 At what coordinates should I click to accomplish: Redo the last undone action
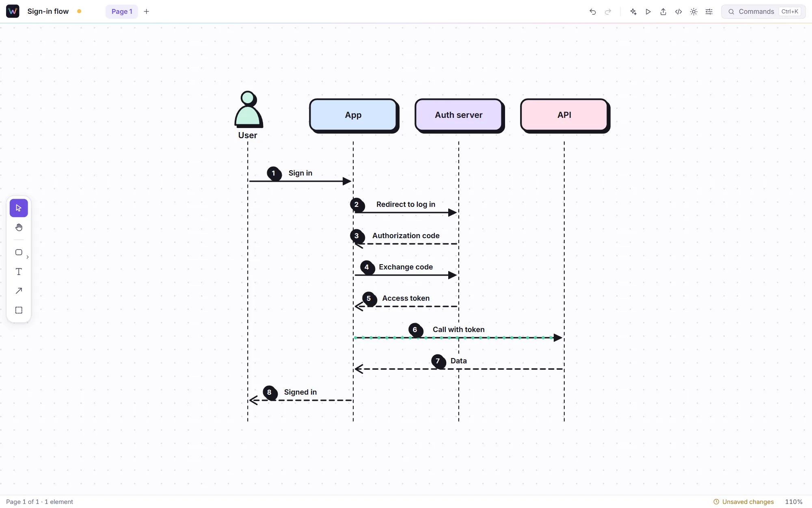click(608, 12)
